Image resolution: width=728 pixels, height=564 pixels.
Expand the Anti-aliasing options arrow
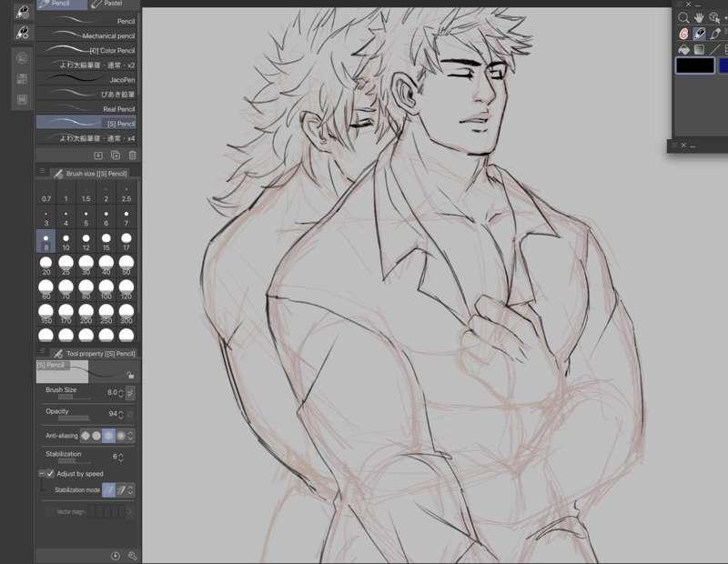pos(130,436)
